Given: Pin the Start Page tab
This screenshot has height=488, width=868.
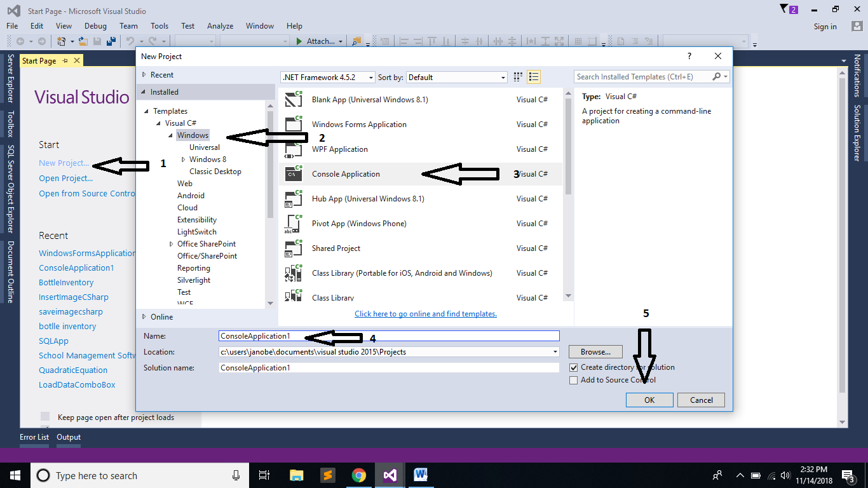Looking at the screenshot, I should point(65,60).
